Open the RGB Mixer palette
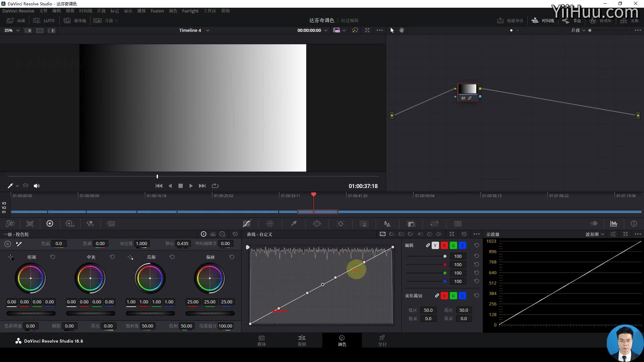This screenshot has height=362, width=644. (90, 224)
